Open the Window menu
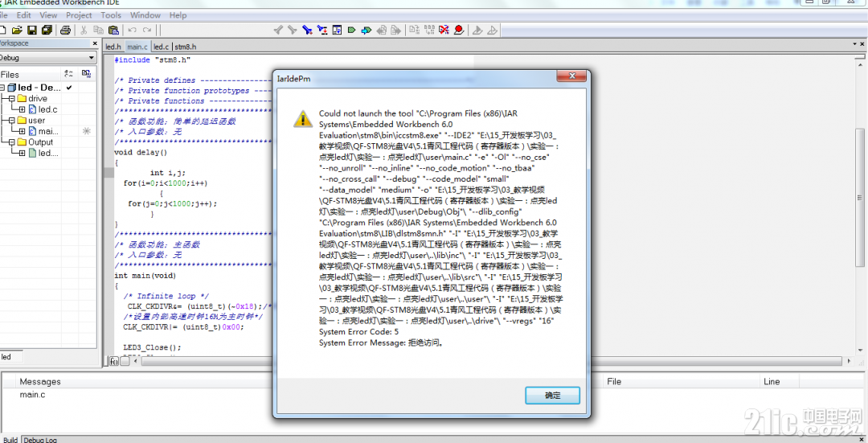This screenshot has height=443, width=868. click(x=145, y=15)
